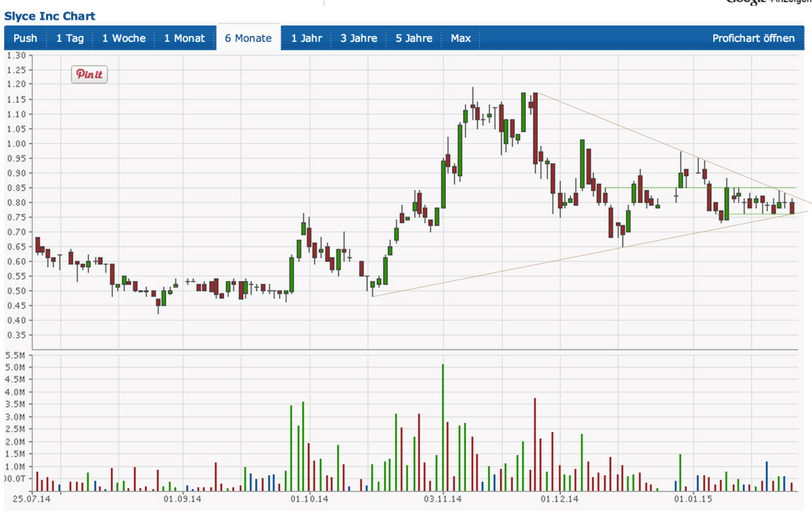Click the 01.12.14 date axis label
The width and height of the screenshot is (812, 522).
(x=560, y=500)
